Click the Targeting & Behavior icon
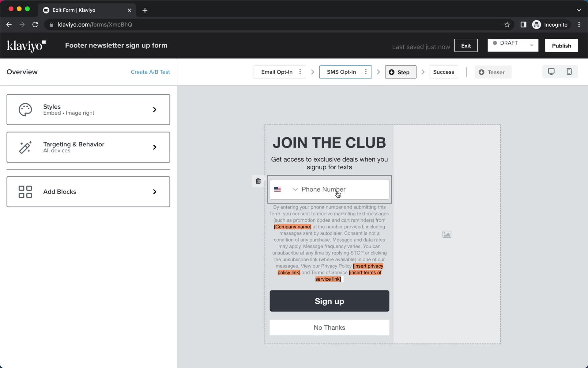This screenshot has height=368, width=588. pyautogui.click(x=25, y=147)
